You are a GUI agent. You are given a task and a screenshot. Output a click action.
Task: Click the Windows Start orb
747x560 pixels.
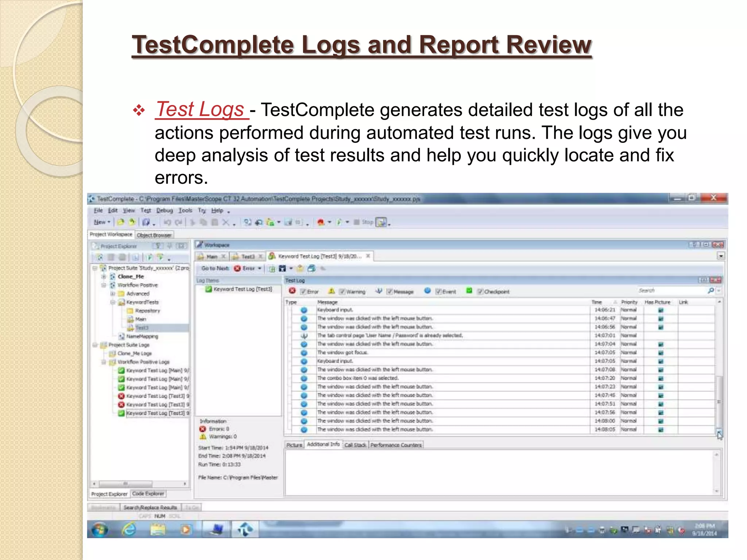pyautogui.click(x=100, y=529)
